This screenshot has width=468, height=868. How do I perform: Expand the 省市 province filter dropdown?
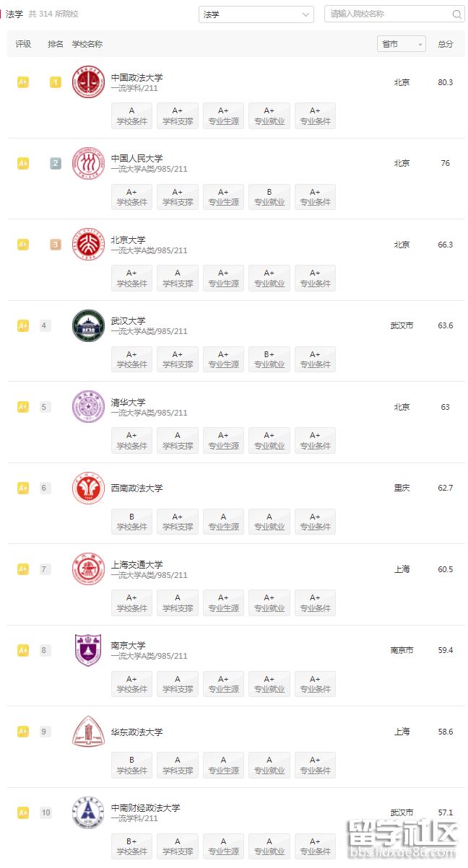point(402,44)
